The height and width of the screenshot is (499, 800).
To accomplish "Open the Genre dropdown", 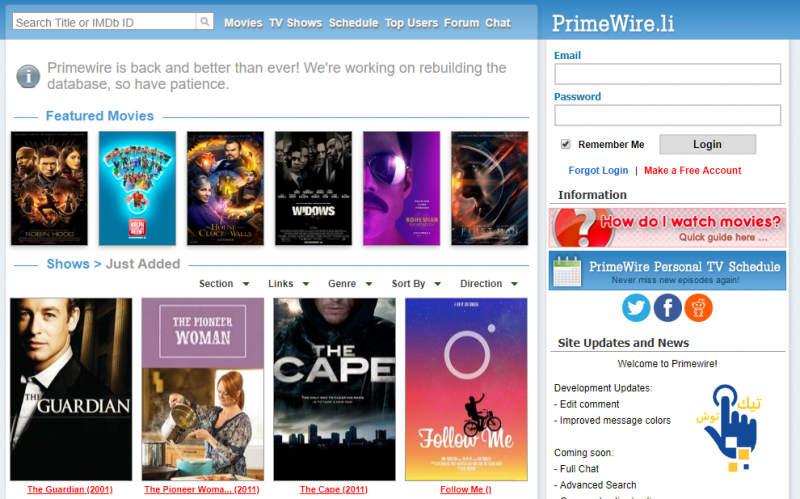I will (x=350, y=284).
